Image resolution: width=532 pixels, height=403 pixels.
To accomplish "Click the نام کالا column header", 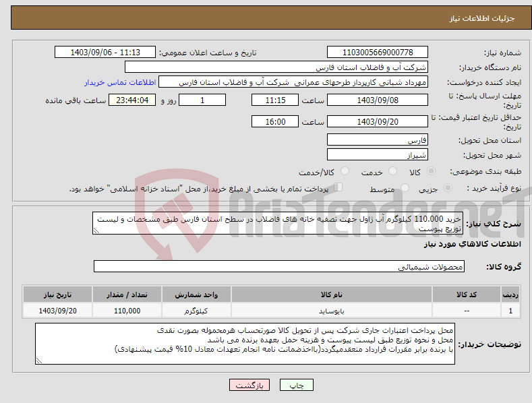I will point(332,294).
